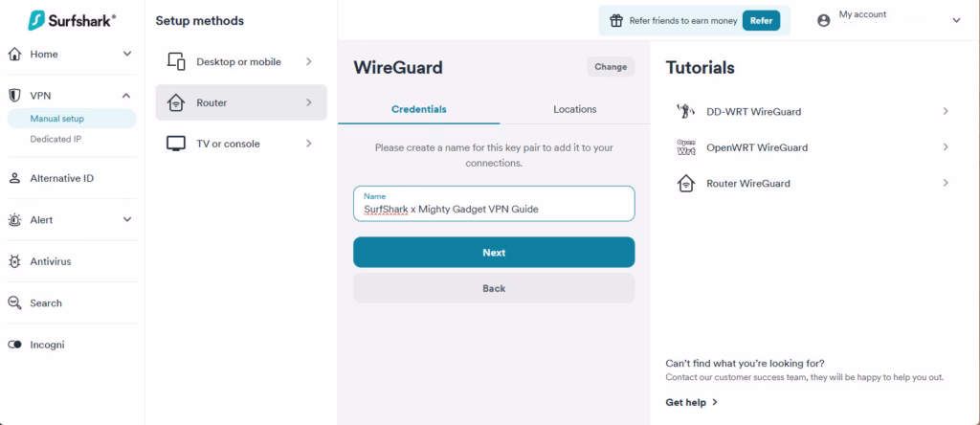Switch to the Locations tab
The height and width of the screenshot is (425, 980).
coord(574,109)
